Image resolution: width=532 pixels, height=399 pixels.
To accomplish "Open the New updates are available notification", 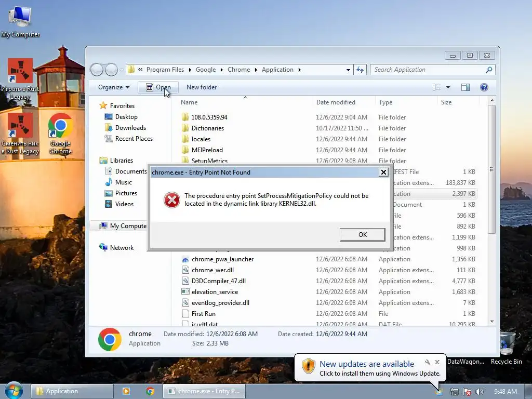I will coord(366,364).
